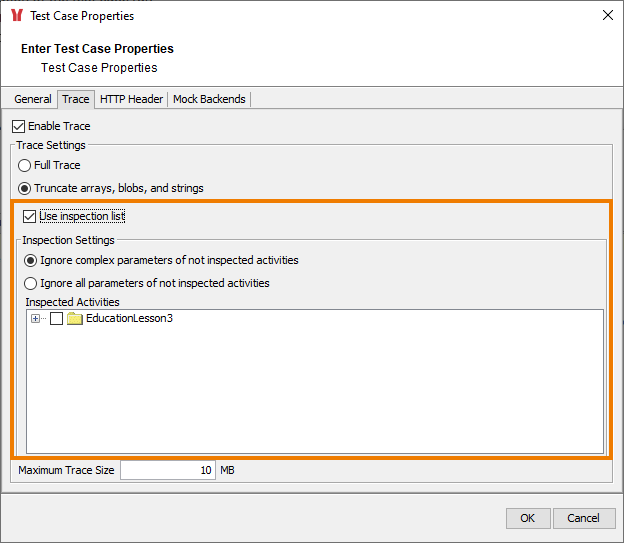This screenshot has height=543, width=624.
Task: Select the EducationLesson3 tree item label
Action: coord(129,319)
